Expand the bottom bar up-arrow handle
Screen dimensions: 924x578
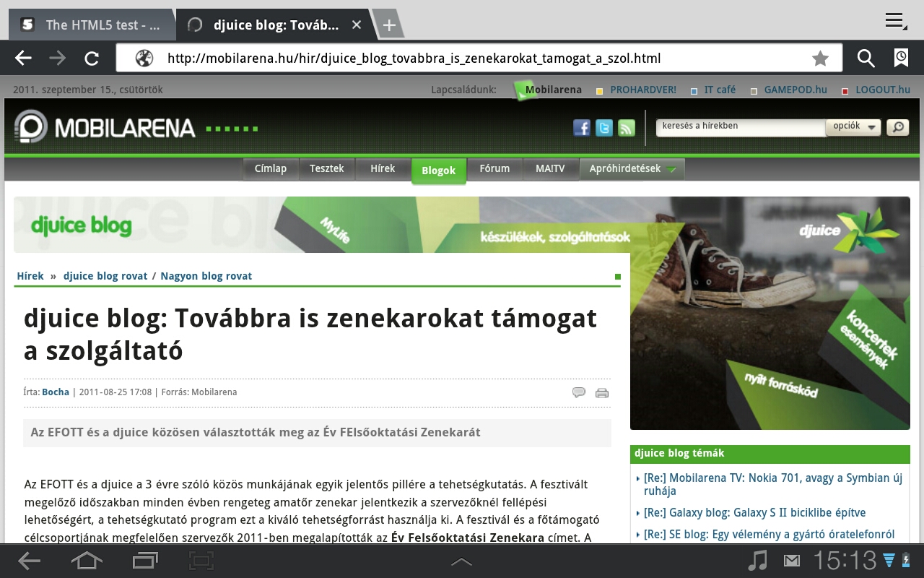461,561
